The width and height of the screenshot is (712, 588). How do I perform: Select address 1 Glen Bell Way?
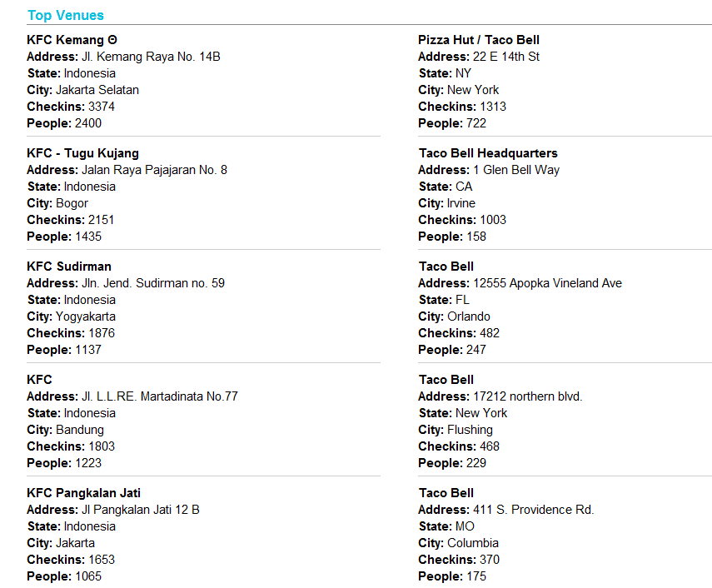[x=516, y=170]
